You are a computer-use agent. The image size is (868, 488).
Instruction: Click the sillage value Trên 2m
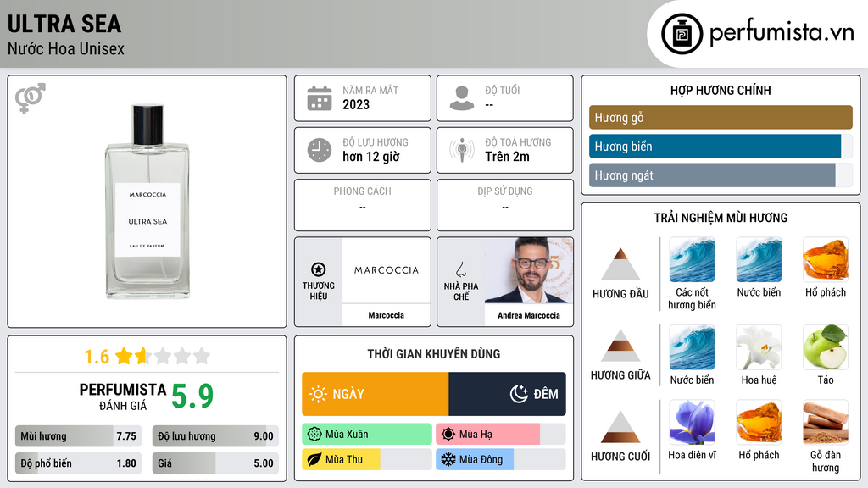(x=507, y=157)
